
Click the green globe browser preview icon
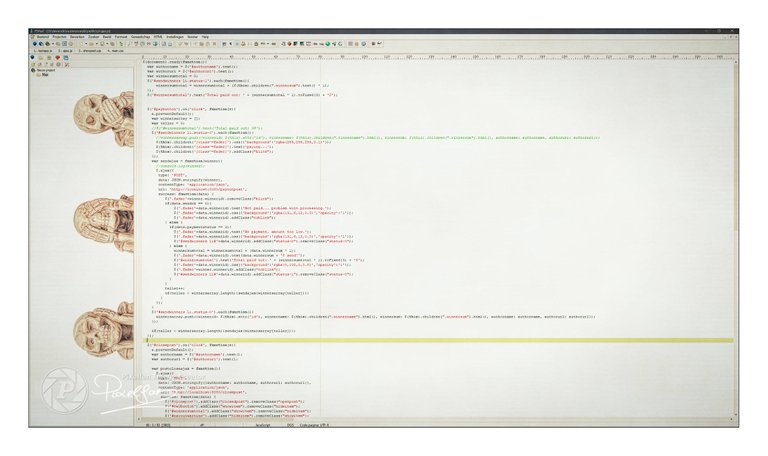pos(328,44)
